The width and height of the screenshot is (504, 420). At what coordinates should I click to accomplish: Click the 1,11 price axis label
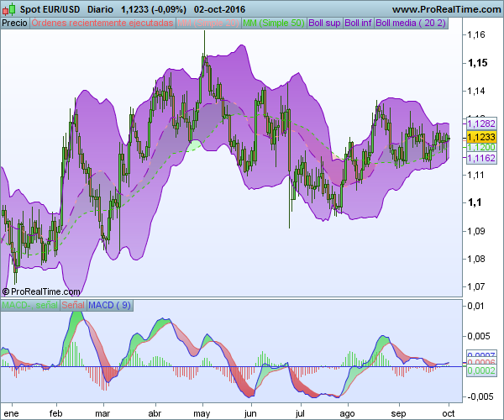click(x=476, y=175)
